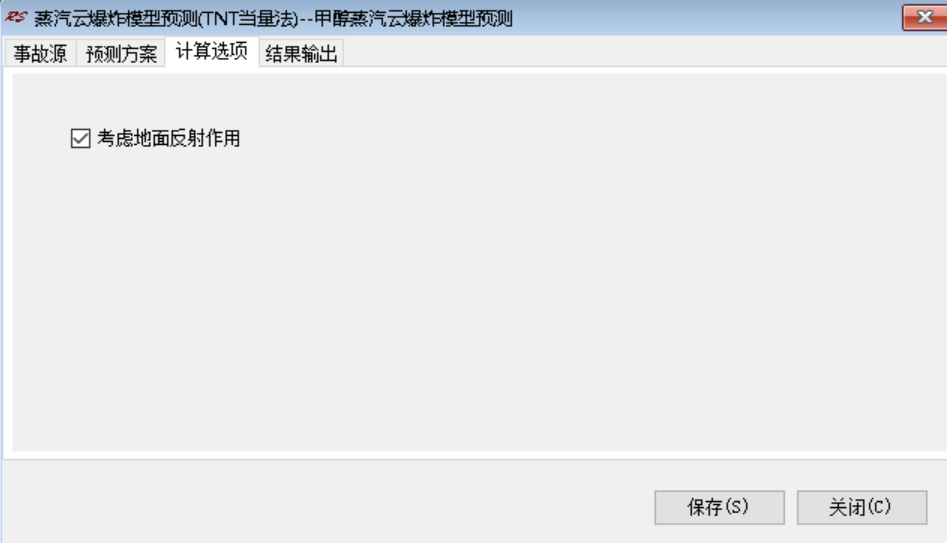The height and width of the screenshot is (543, 947).
Task: Go to the accident source (事故源) page
Action: (x=40, y=54)
